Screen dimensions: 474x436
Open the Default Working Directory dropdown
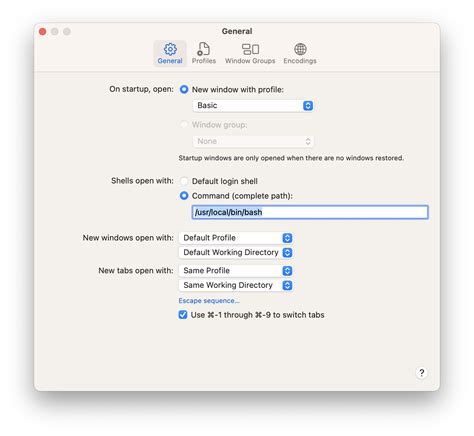(x=236, y=252)
